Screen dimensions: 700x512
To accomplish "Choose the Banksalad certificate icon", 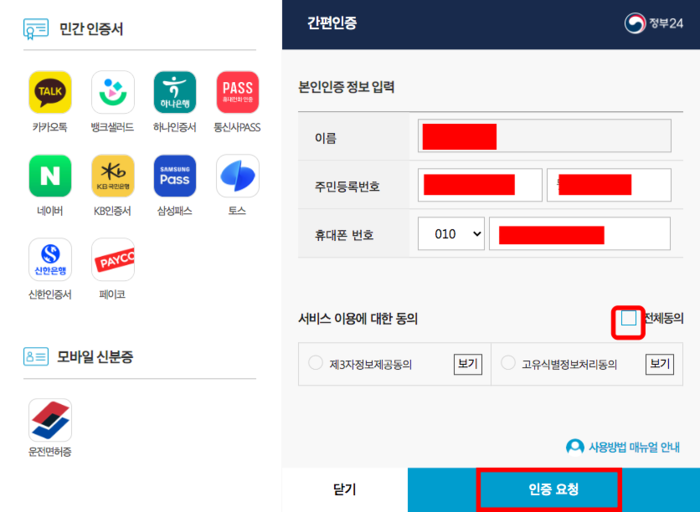I will tap(112, 92).
